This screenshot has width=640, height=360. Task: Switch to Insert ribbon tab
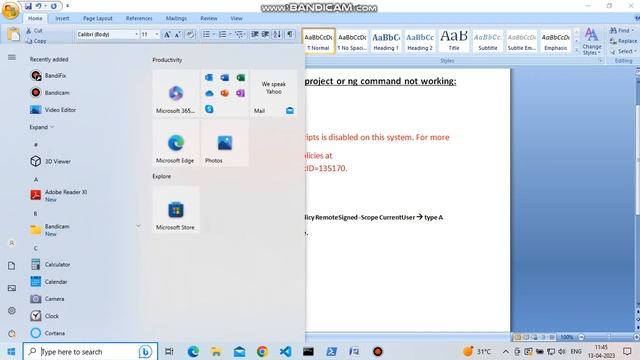(62, 18)
